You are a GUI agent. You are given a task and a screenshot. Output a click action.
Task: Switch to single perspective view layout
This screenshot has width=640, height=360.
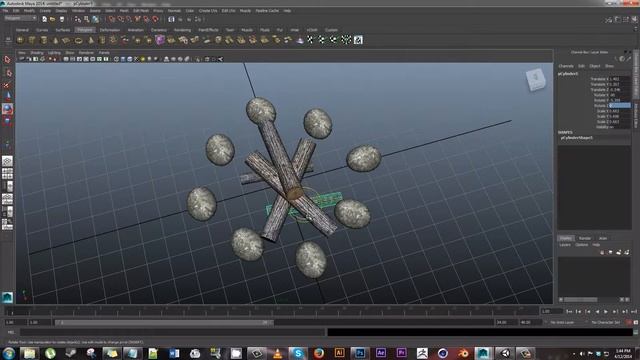click(x=7, y=161)
